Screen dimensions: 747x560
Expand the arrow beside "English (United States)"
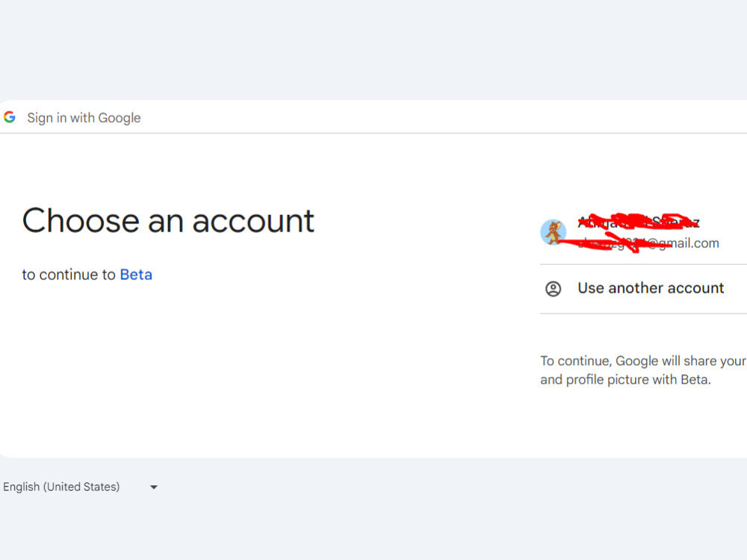pyautogui.click(x=153, y=486)
